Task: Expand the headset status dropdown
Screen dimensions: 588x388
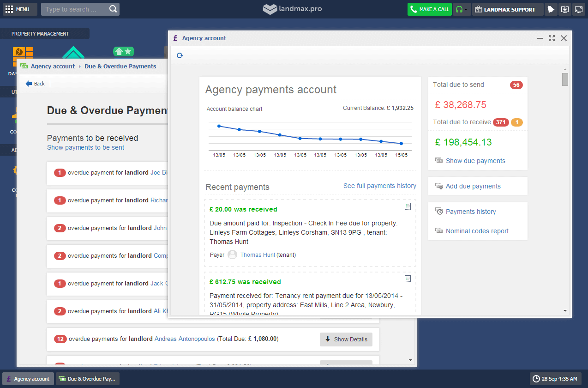Action: click(x=462, y=9)
